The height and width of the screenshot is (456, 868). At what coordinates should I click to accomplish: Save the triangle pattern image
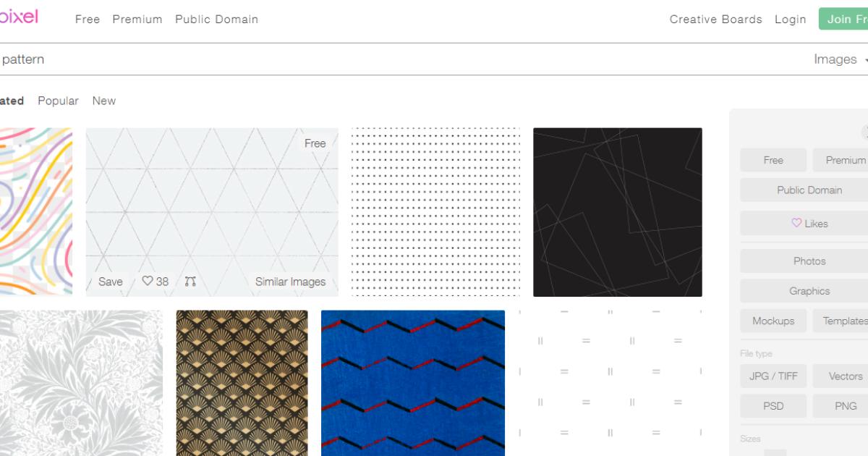111,282
